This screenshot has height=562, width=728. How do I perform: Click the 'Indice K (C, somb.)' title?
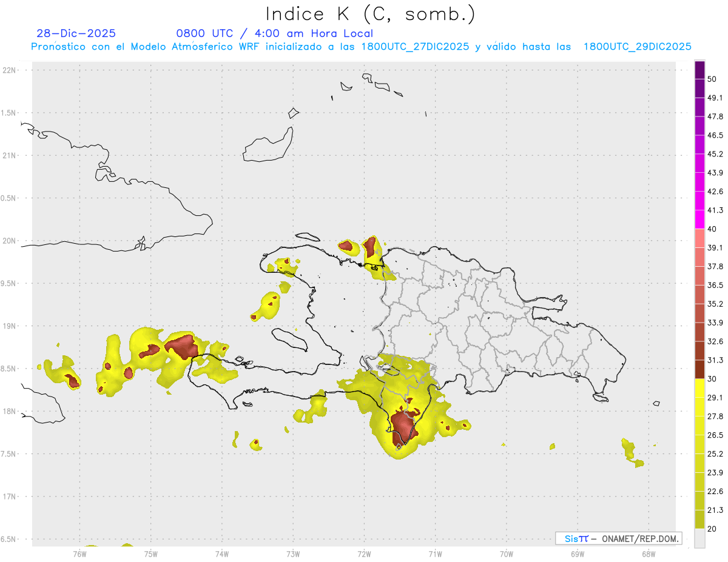[370, 14]
